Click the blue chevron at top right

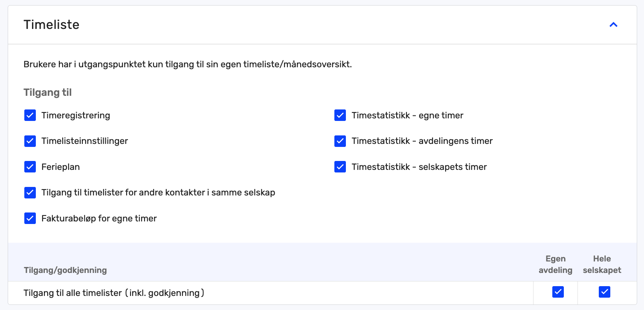click(614, 24)
